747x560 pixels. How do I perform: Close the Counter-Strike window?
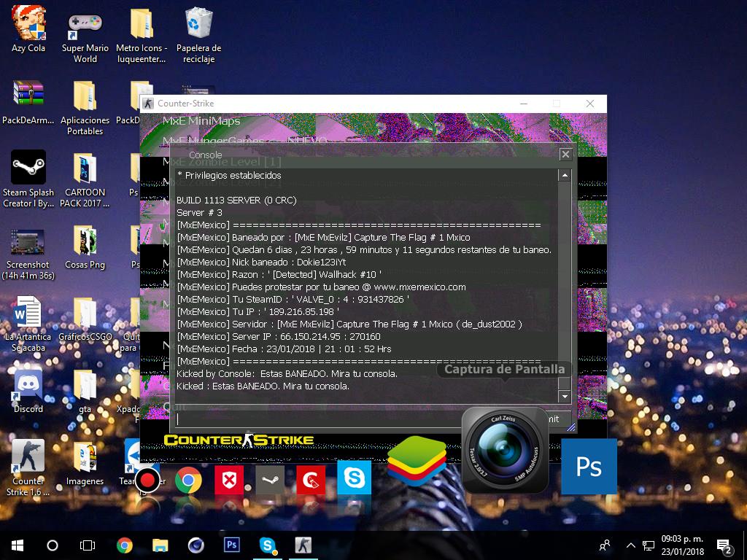click(x=589, y=104)
